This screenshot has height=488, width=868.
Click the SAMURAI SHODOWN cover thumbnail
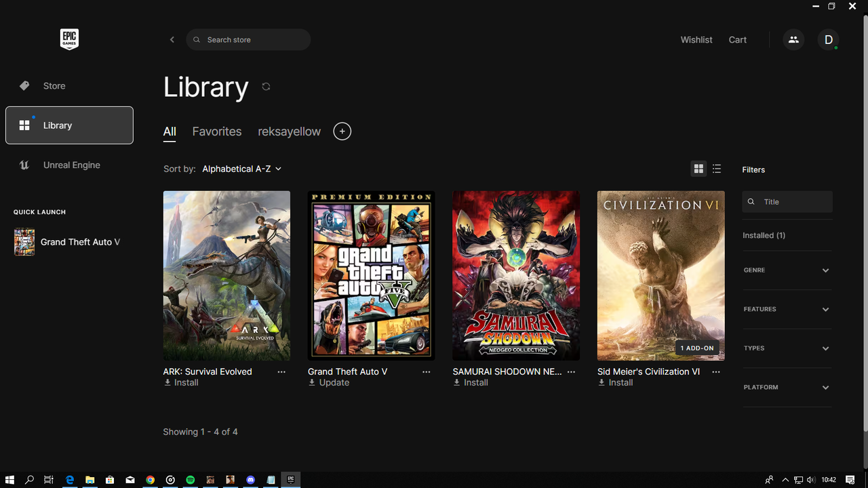pyautogui.click(x=516, y=275)
